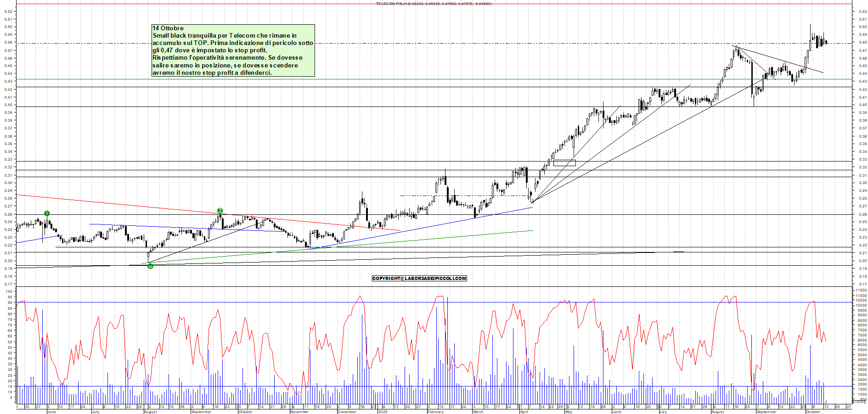Click the November label on time axis
Screen dimensions: 868x414
299,412
